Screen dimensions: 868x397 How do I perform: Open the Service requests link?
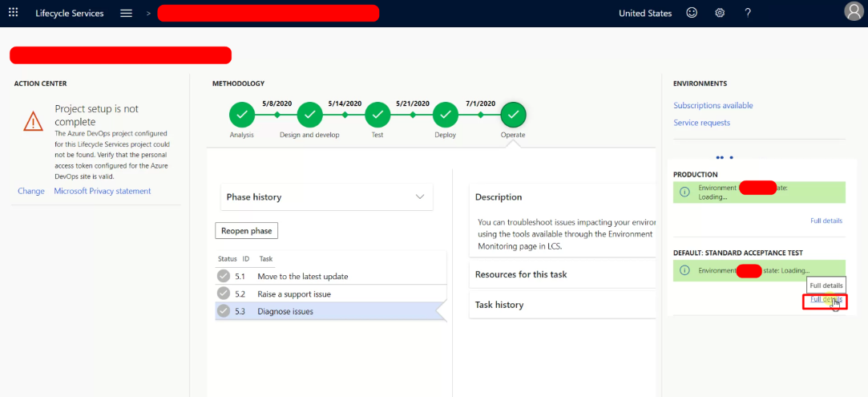point(701,123)
